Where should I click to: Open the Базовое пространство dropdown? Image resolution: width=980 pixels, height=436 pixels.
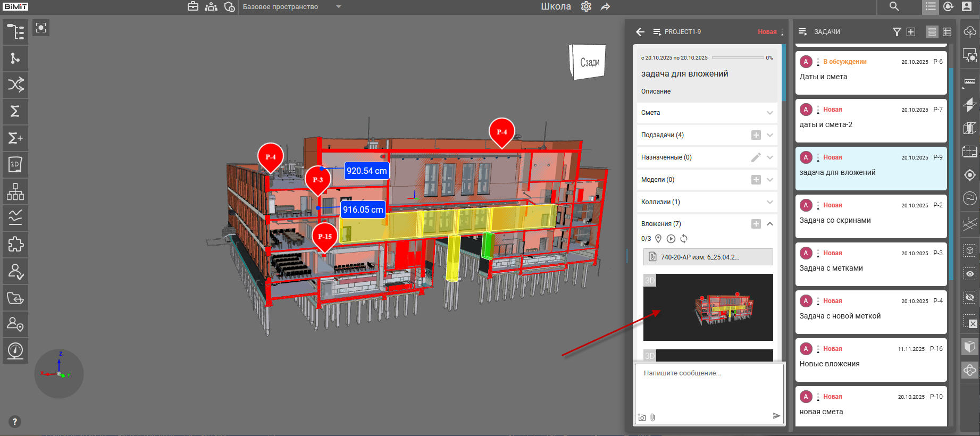tap(339, 7)
